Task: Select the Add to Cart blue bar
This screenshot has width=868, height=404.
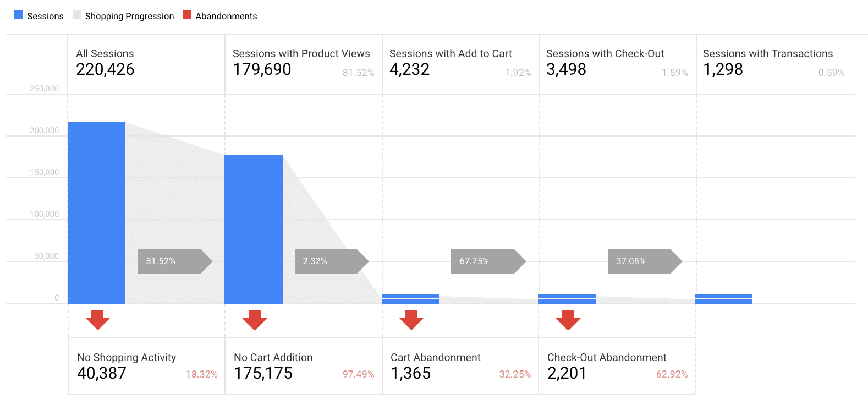Action: coord(410,299)
